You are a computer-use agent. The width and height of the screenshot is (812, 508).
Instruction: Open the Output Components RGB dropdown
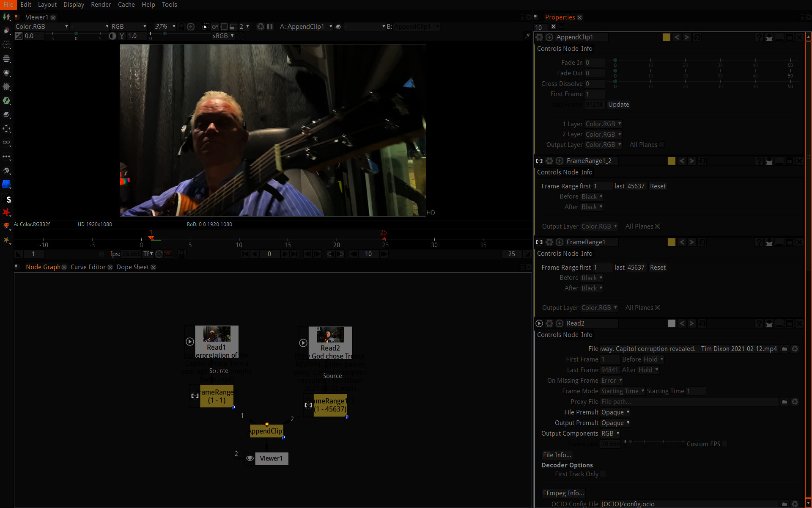click(x=609, y=433)
